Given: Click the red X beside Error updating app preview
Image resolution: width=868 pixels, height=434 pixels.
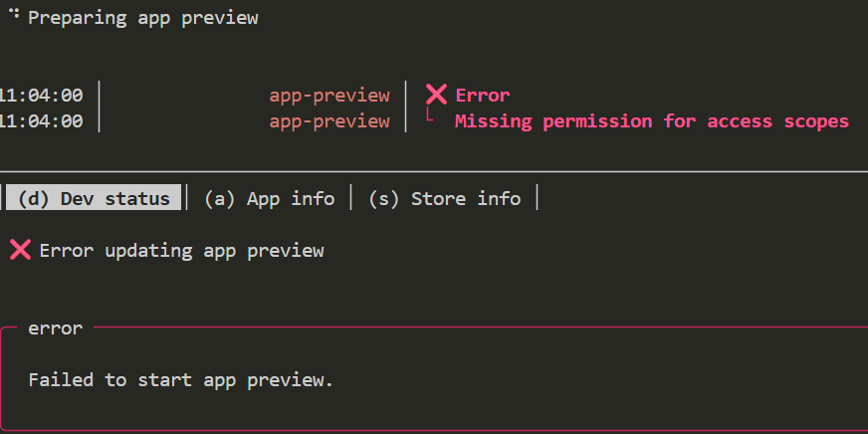Looking at the screenshot, I should (20, 250).
